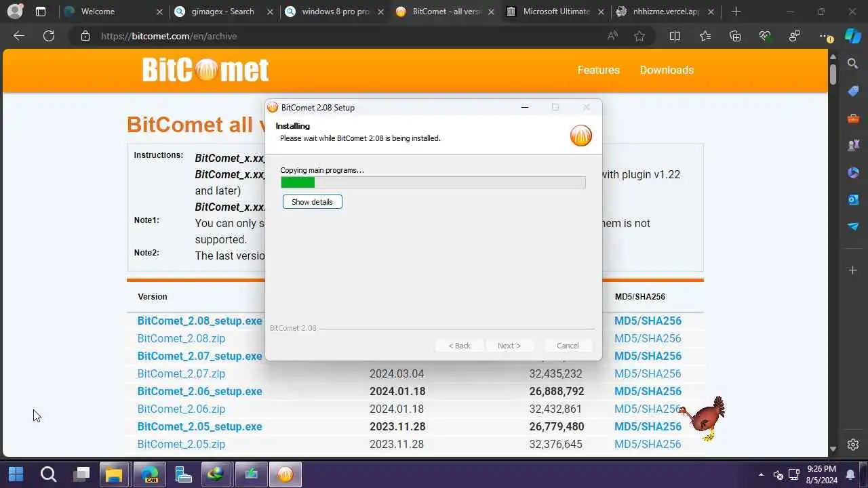Show hidden system tray icons
The height and width of the screenshot is (488, 868).
click(761, 474)
